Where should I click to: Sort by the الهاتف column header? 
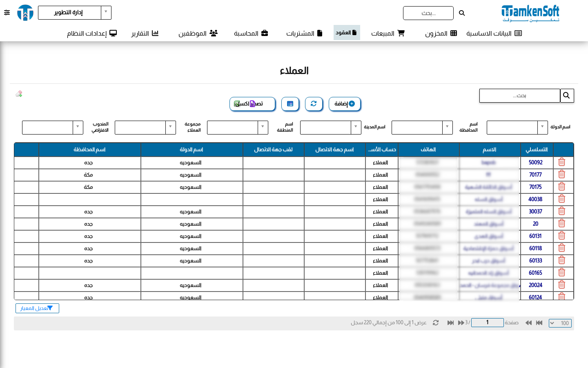tap(428, 150)
